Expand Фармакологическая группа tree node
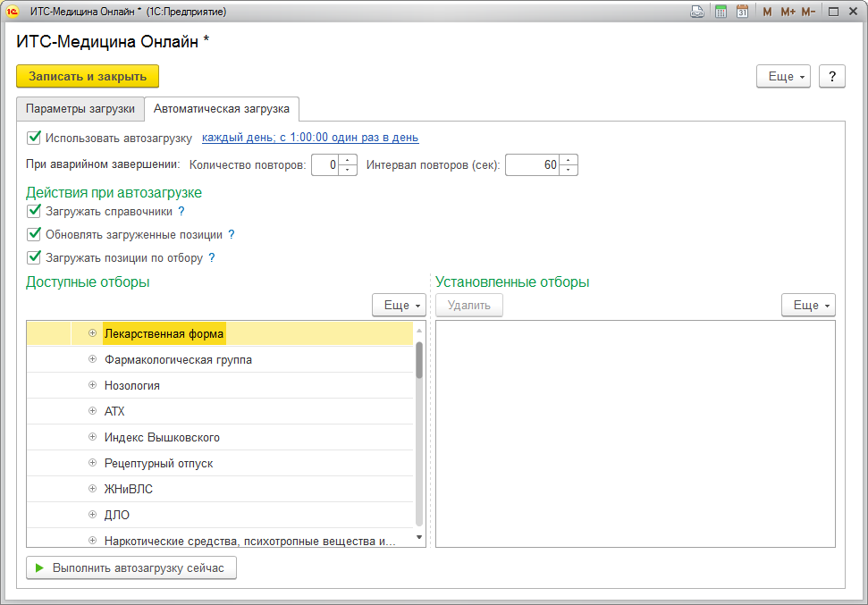The width and height of the screenshot is (868, 605). tap(92, 359)
